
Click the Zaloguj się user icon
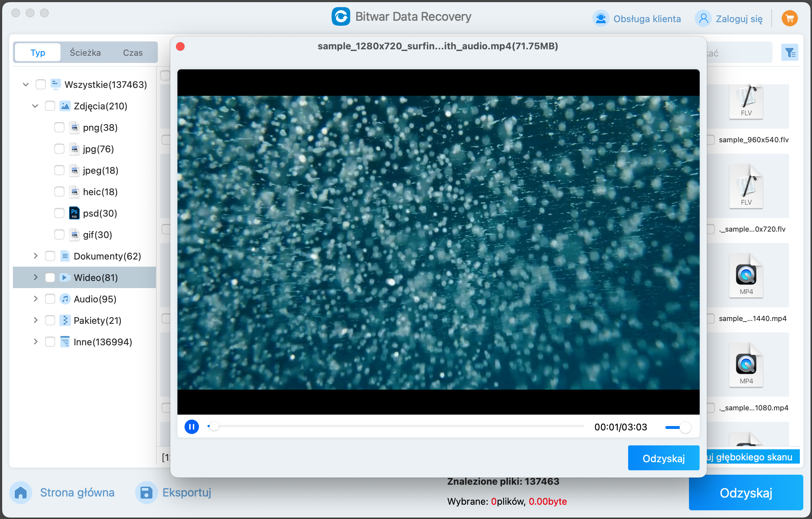point(703,19)
